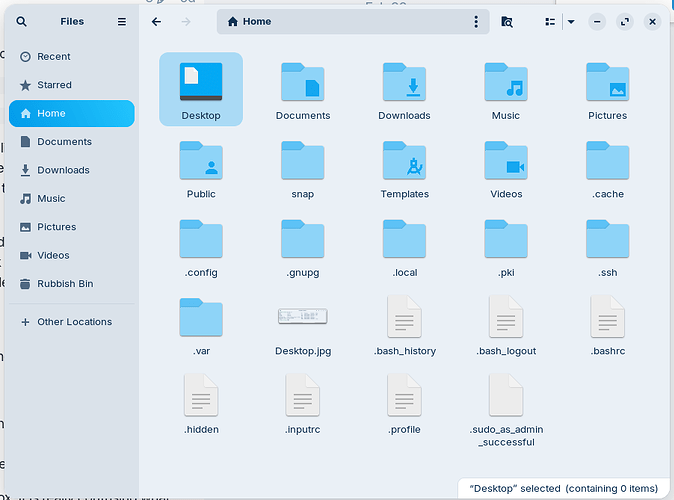Select the .hidden file
Image resolution: width=674 pixels, height=500 pixels.
point(201,395)
